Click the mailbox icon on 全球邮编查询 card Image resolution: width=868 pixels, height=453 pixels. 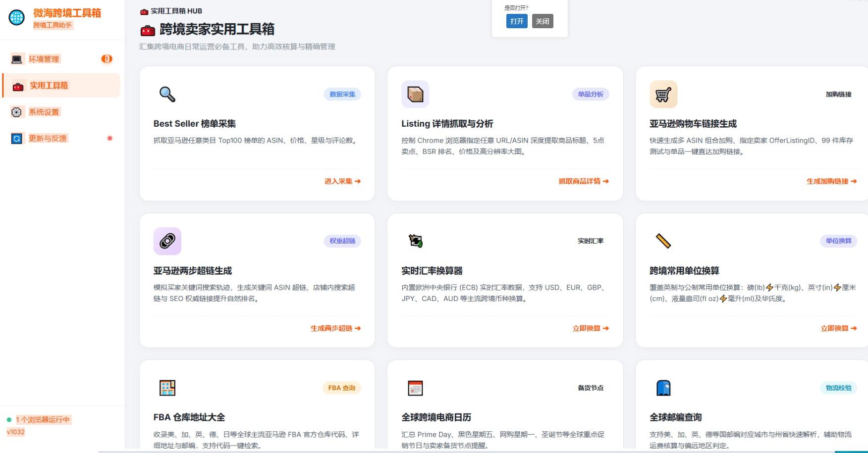(663, 388)
